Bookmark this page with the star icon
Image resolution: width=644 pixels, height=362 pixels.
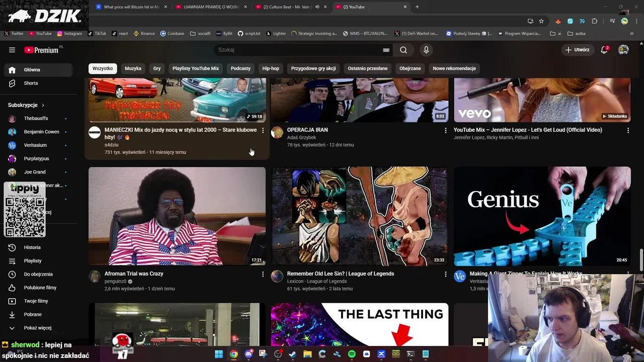point(541,21)
